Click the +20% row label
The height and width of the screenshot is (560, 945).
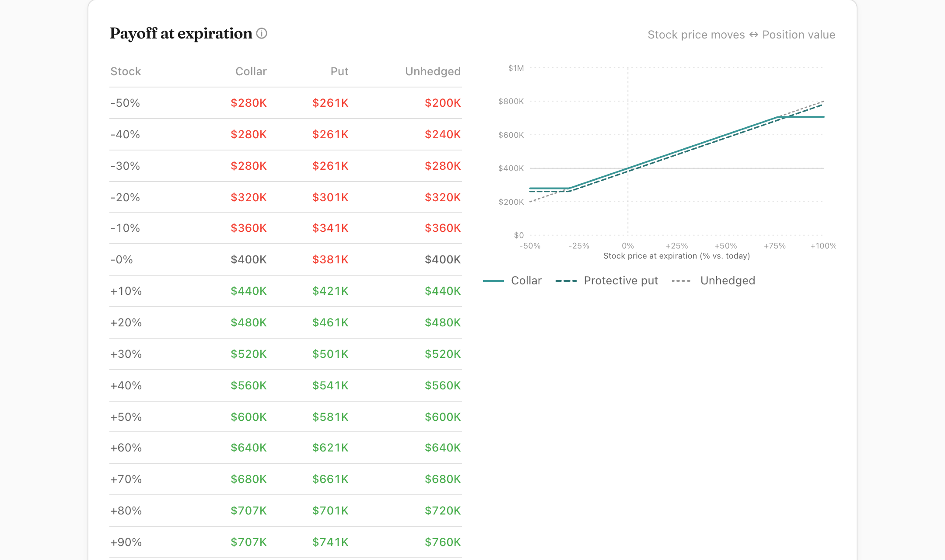click(x=126, y=322)
